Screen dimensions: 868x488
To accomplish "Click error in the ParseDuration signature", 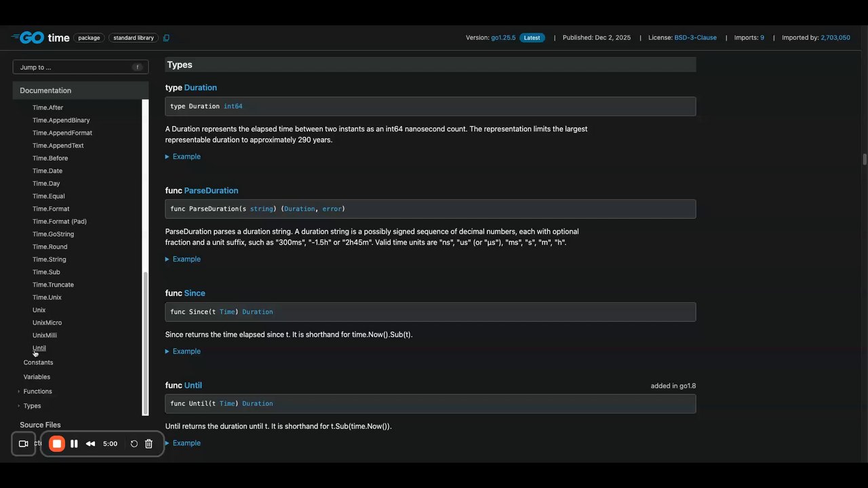I will tap(332, 209).
